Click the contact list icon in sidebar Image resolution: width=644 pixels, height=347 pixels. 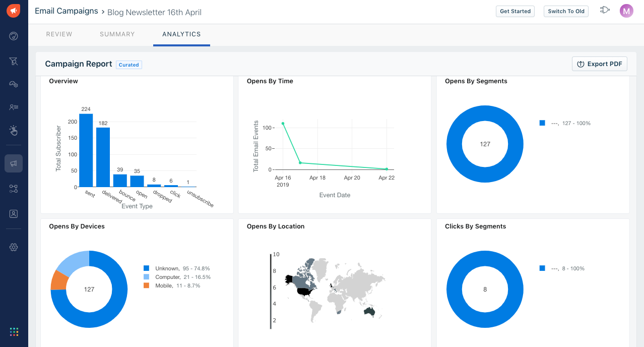coord(14,107)
